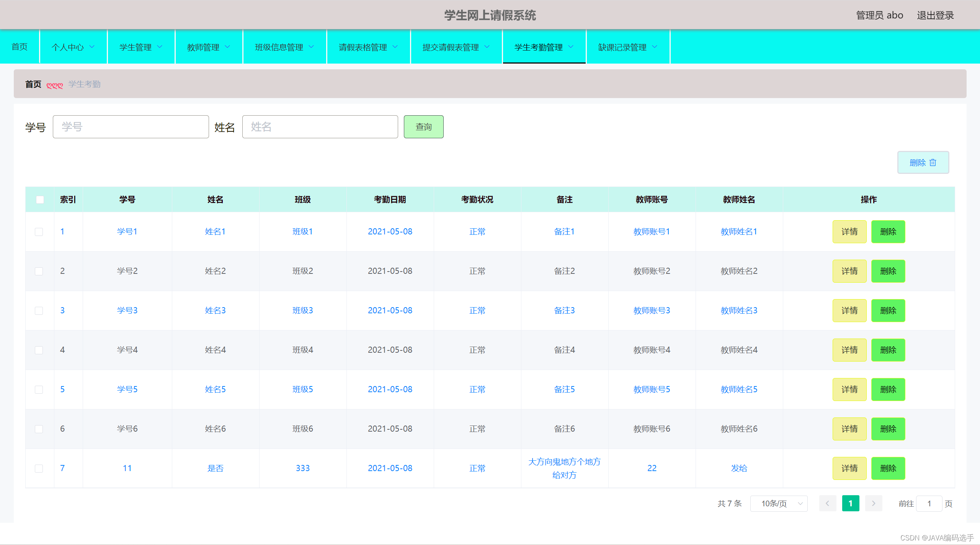Click cell 备注6
This screenshot has width=980, height=545.
click(x=564, y=429)
